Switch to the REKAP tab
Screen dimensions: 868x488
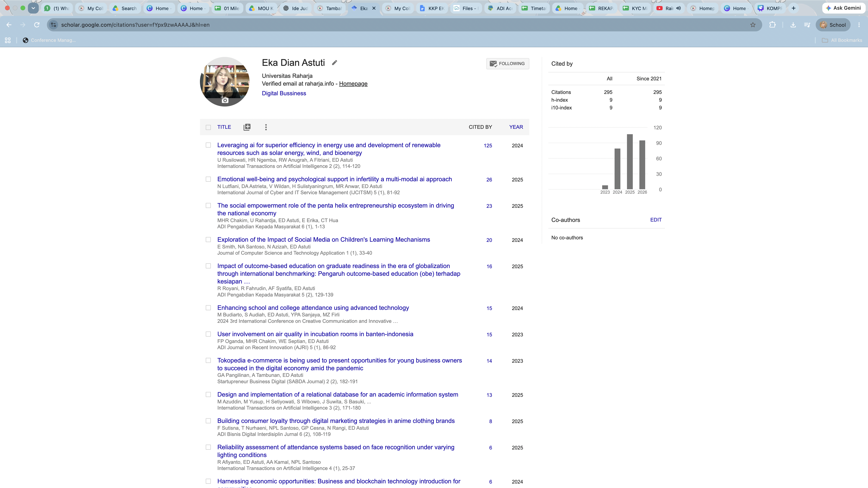601,8
